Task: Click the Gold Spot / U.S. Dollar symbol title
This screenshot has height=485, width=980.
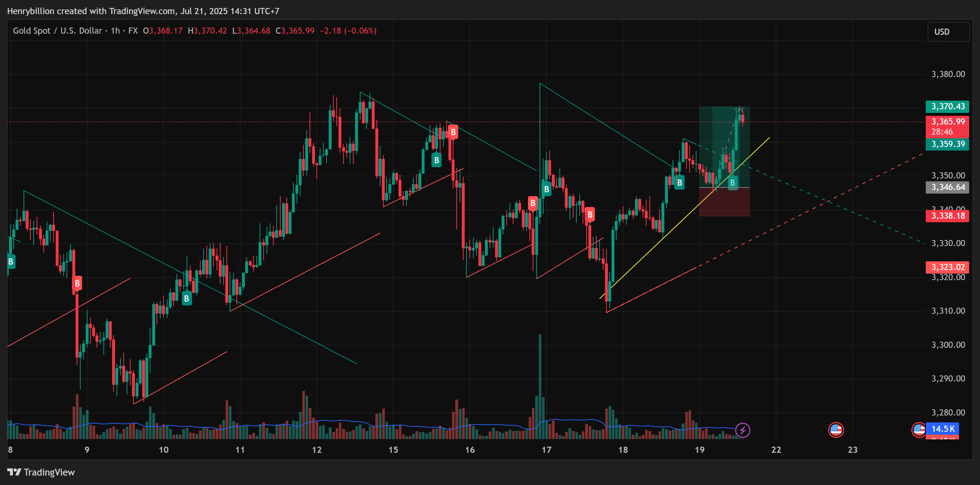Action: coord(57,31)
